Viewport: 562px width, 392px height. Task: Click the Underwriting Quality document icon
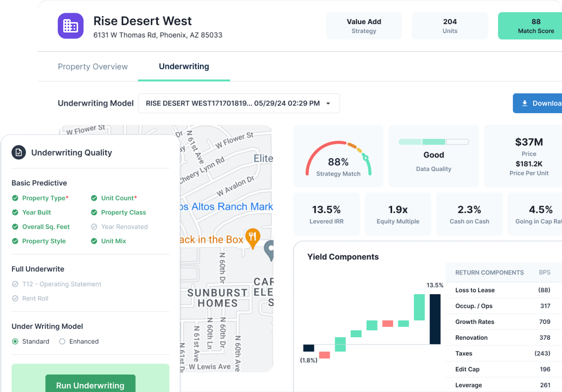(19, 153)
